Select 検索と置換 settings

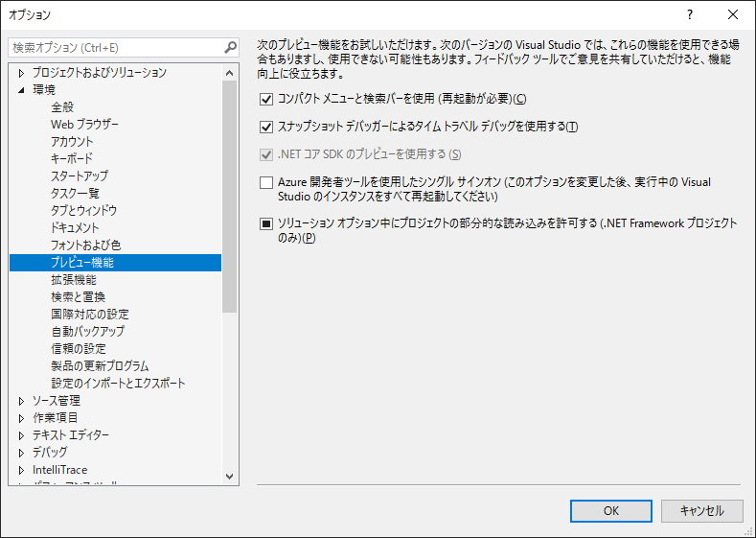coord(79,297)
